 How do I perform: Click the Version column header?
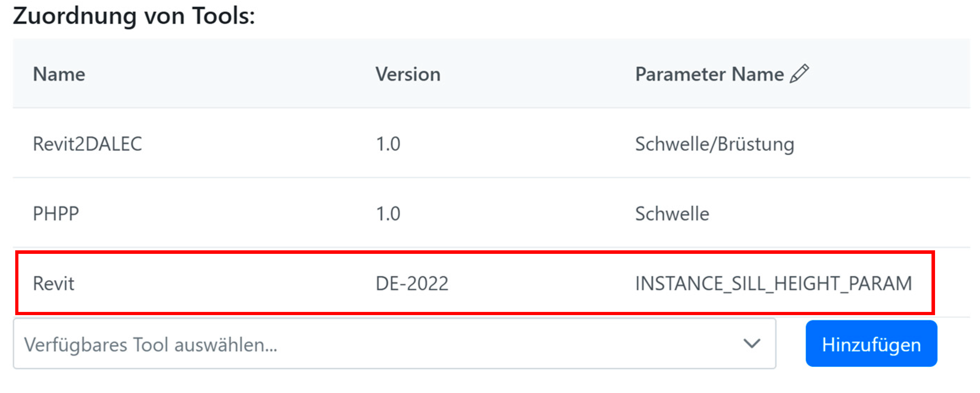(408, 74)
